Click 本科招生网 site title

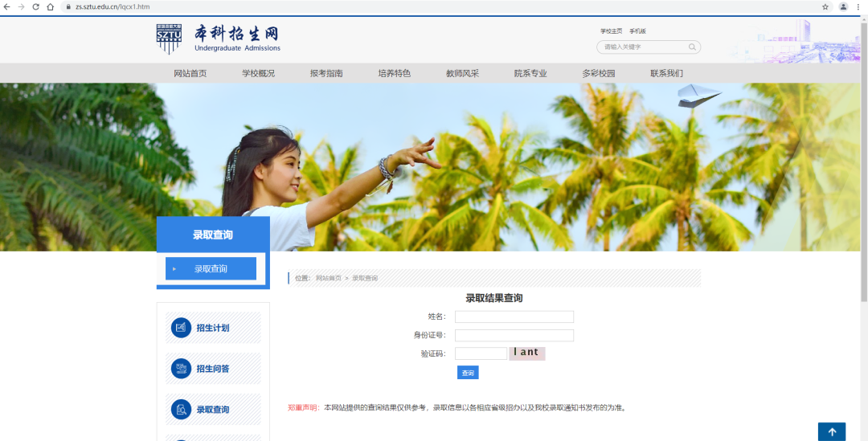click(x=237, y=33)
